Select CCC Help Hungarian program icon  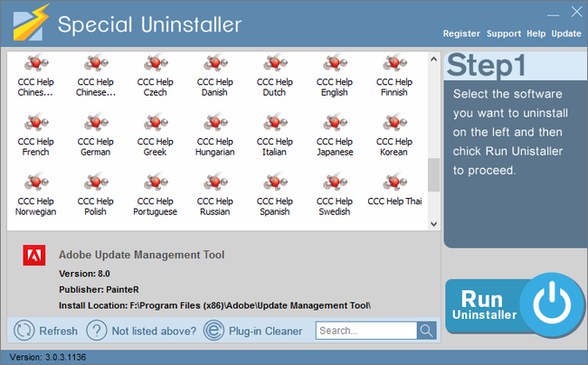pyautogui.click(x=215, y=122)
